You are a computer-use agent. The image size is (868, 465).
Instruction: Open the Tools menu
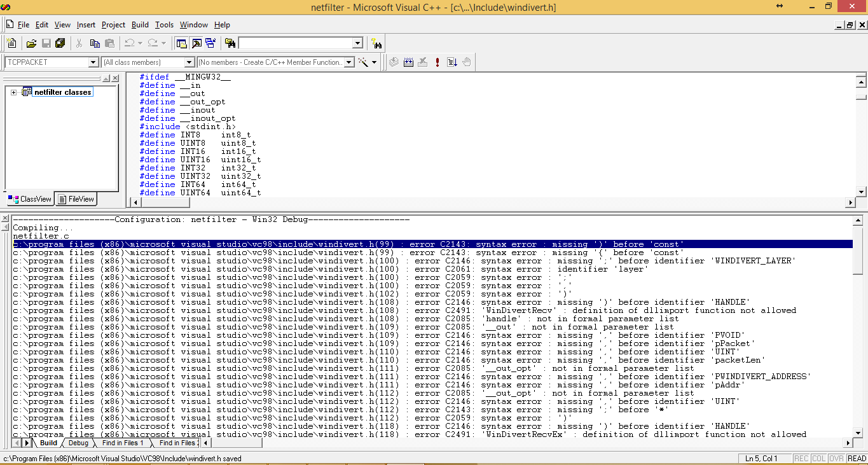click(164, 25)
